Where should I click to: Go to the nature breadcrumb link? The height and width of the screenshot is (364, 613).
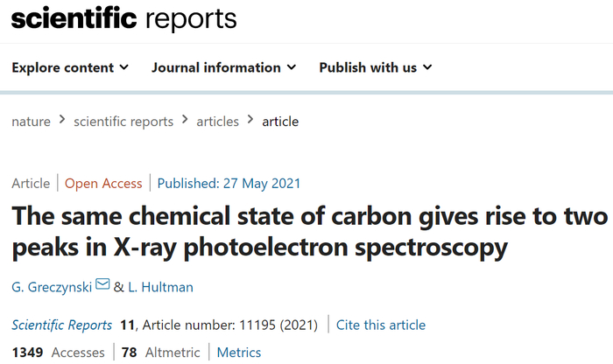(31, 122)
